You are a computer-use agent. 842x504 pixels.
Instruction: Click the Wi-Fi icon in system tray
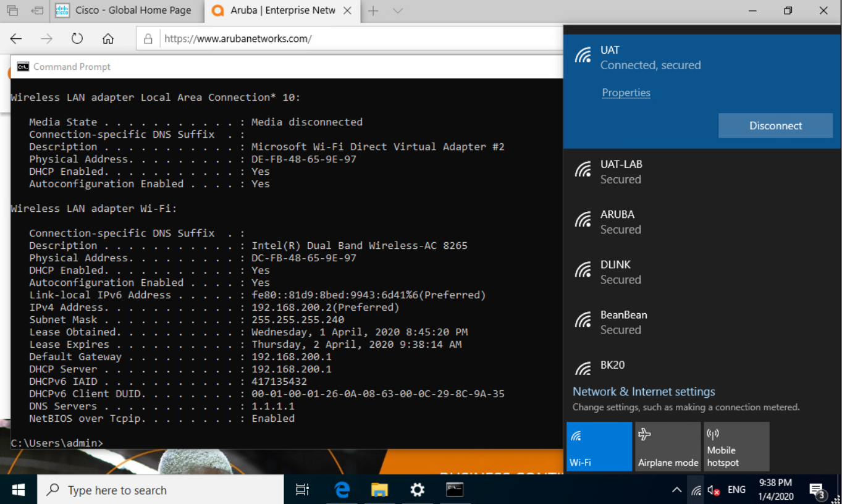(x=696, y=490)
